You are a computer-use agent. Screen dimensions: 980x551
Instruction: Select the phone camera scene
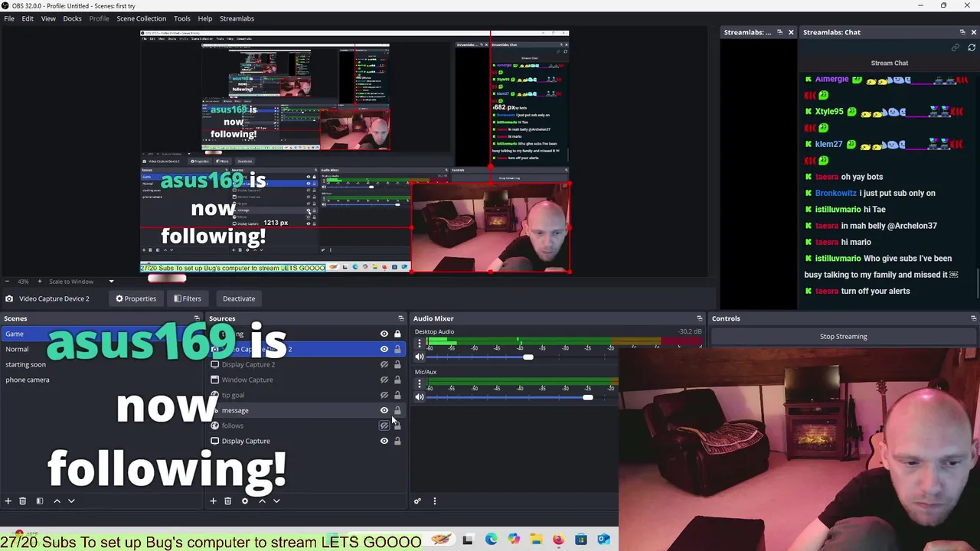pyautogui.click(x=28, y=380)
